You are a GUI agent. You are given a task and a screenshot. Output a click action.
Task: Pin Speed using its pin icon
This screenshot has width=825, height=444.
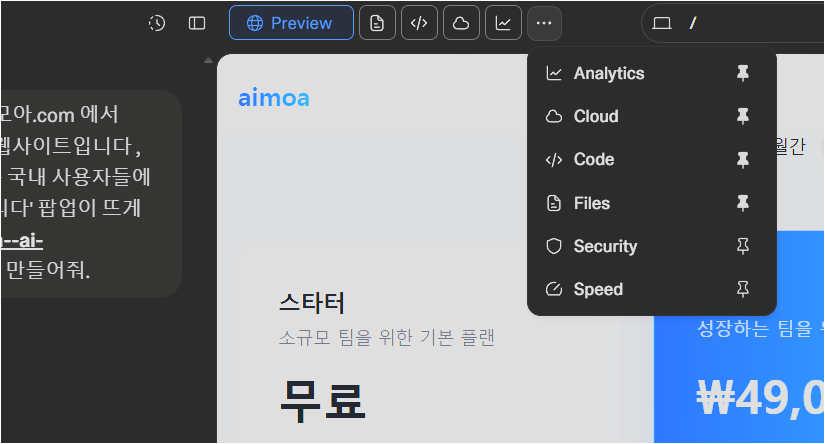click(x=742, y=289)
